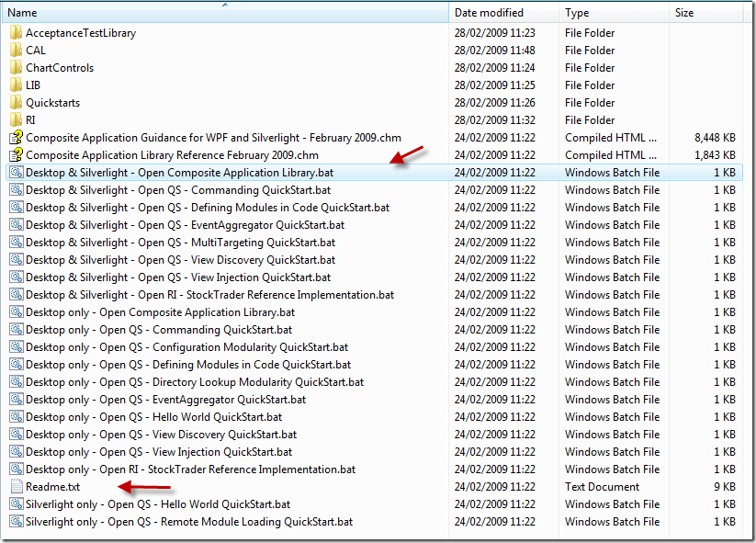
Task: Sort by the Size column header
Action: click(684, 13)
